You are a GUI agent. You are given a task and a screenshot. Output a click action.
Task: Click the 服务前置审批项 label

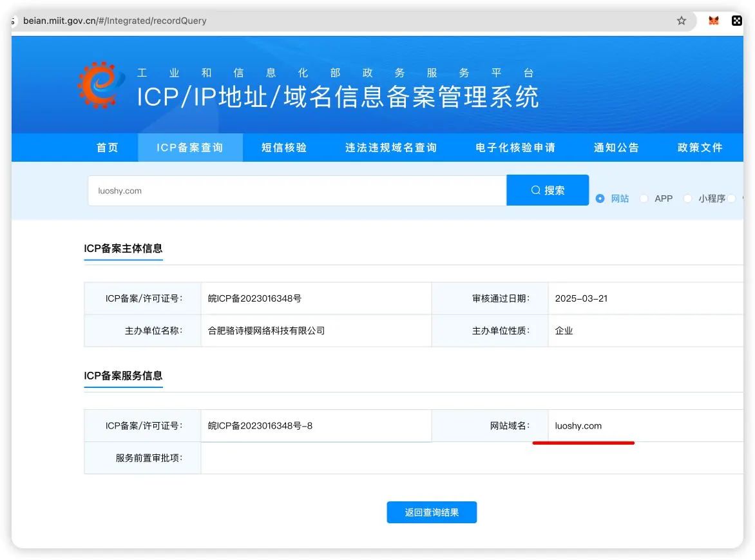149,458
